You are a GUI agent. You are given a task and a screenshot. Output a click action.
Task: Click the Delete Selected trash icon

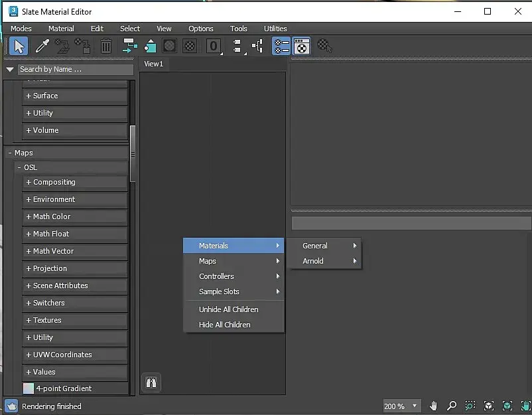point(106,46)
